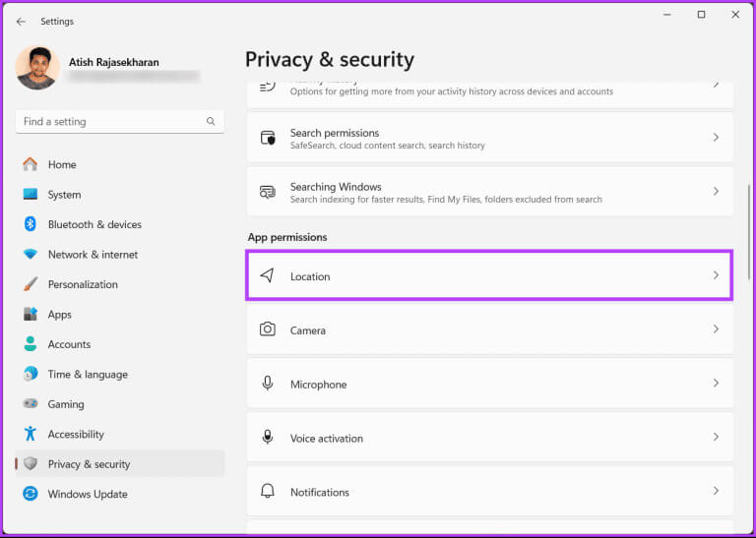Open Notifications via its chevron

pos(716,491)
